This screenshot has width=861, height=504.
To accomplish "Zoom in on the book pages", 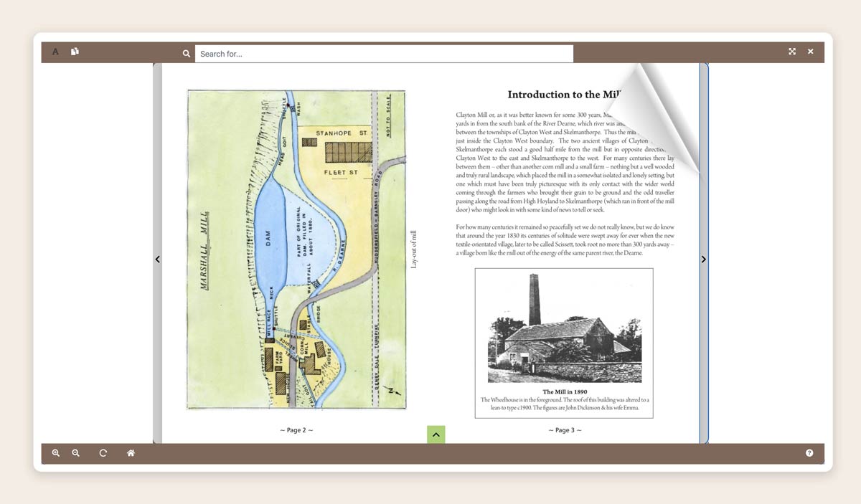I will [56, 453].
